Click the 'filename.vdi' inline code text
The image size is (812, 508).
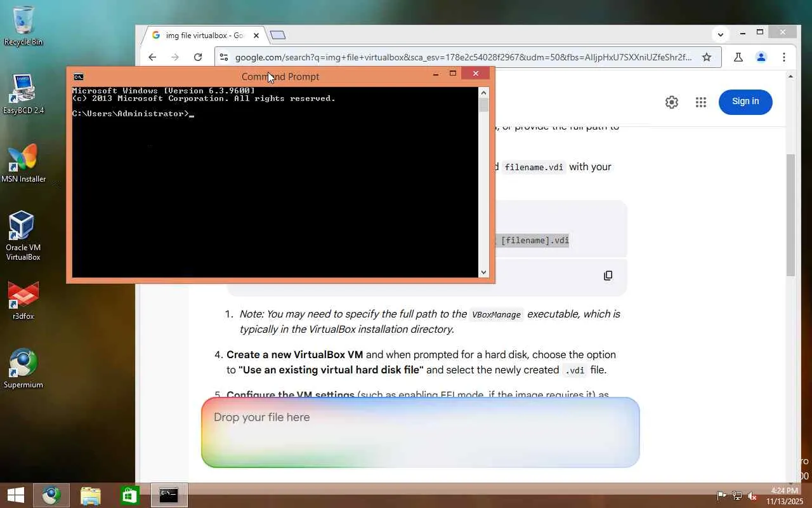point(534,168)
